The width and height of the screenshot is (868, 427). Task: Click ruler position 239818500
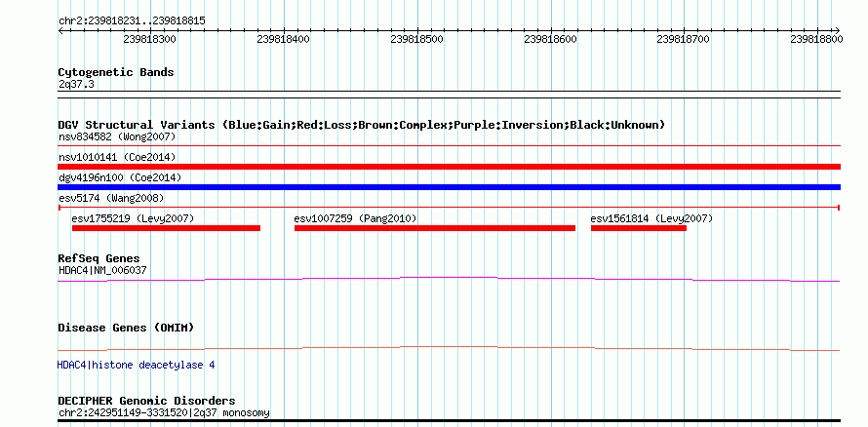click(x=416, y=39)
